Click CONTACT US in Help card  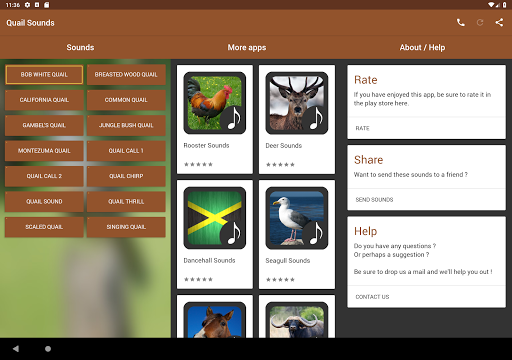point(372,297)
